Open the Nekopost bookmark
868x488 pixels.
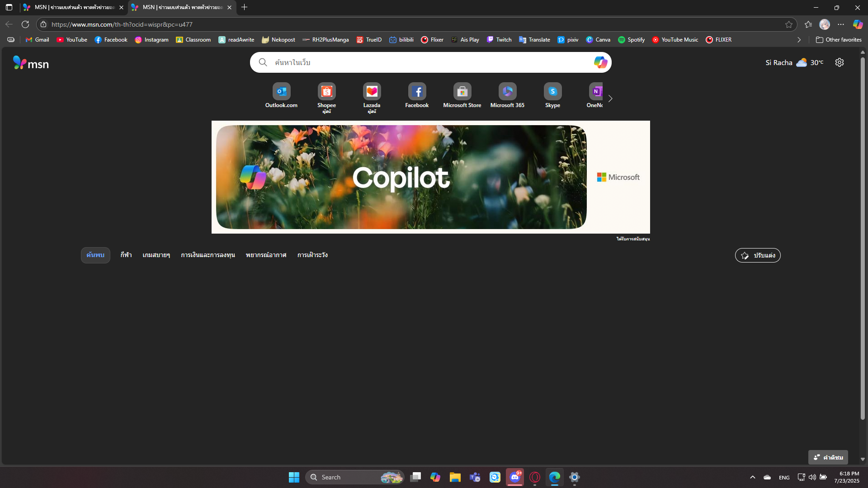point(278,40)
